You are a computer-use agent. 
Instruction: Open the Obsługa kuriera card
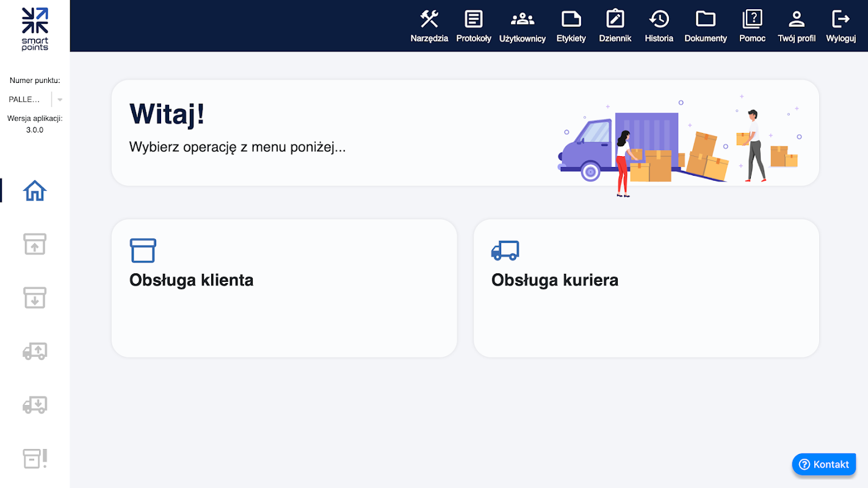[646, 288]
